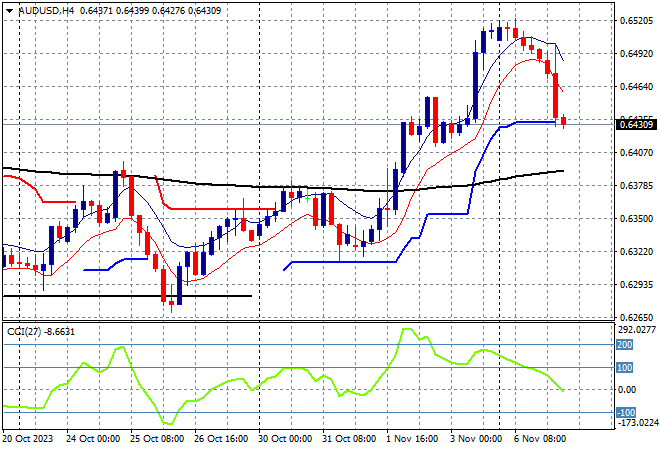
Task: Click the 0.64920 price scale label
Action: pyautogui.click(x=636, y=54)
